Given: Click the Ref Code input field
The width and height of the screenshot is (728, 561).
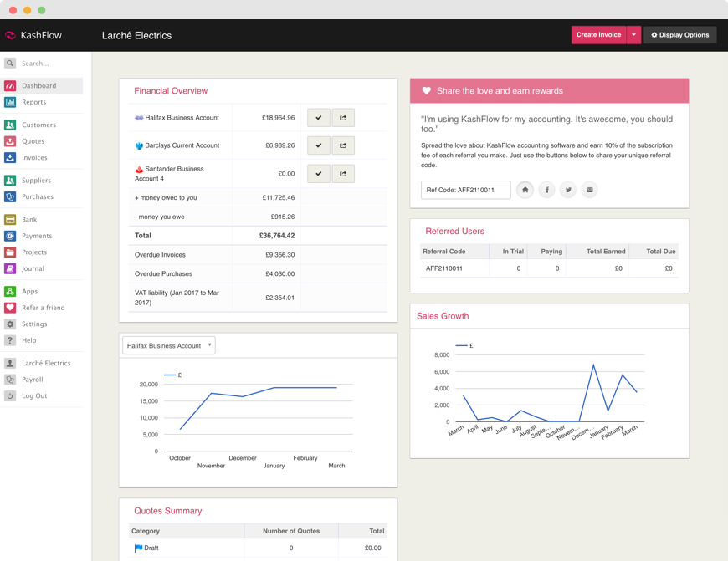Looking at the screenshot, I should [465, 190].
